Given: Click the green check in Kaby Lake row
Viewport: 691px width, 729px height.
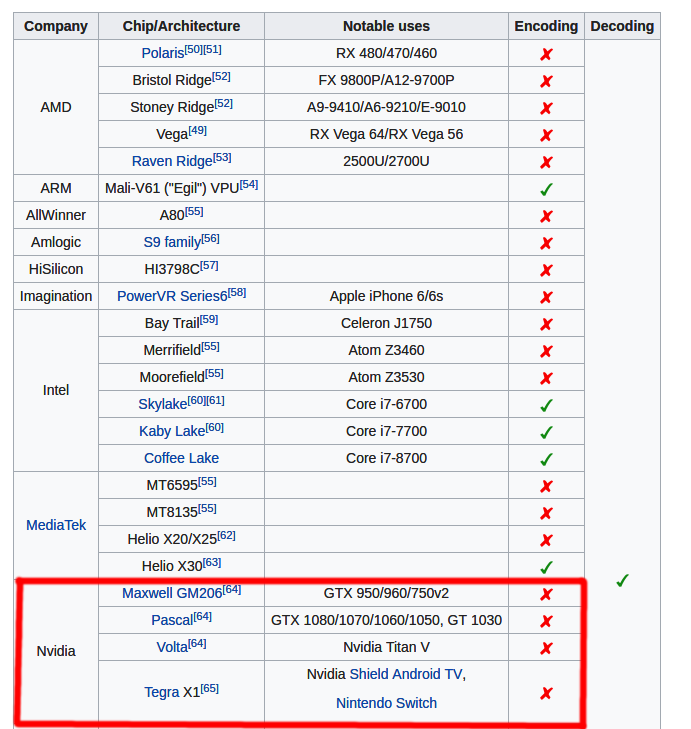Looking at the screenshot, I should [x=546, y=432].
